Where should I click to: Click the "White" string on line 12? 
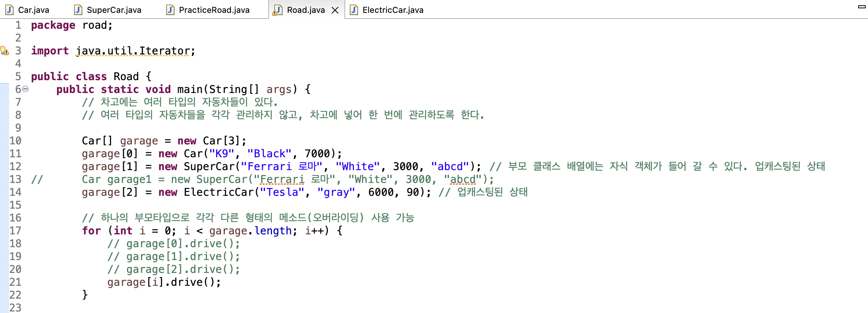coord(358,166)
